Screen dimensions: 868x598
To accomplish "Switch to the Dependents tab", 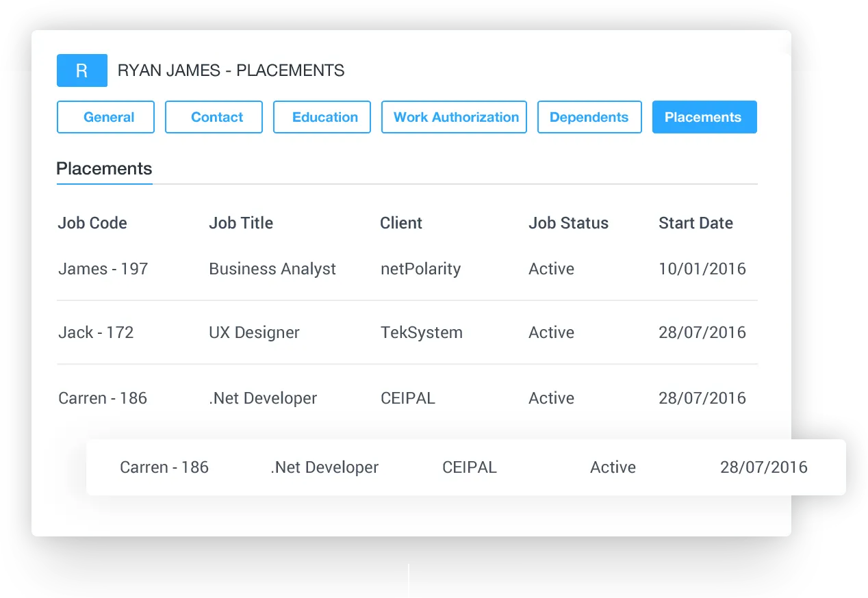I will [x=589, y=117].
